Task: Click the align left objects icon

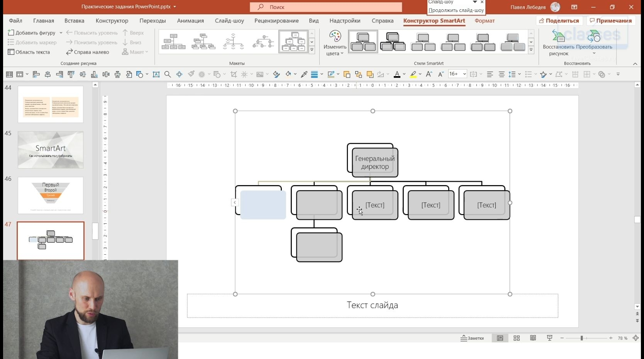Action: pos(36,74)
